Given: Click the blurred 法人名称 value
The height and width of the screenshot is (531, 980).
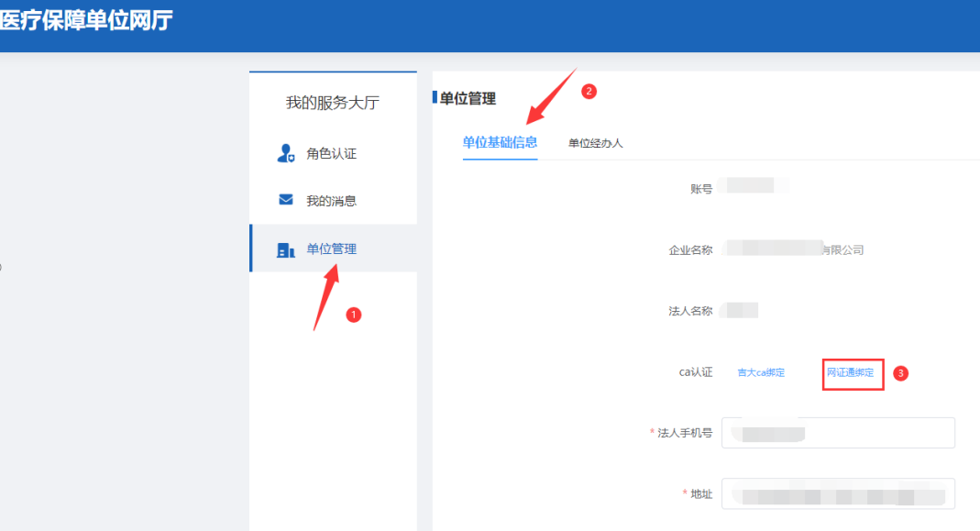Looking at the screenshot, I should [741, 311].
